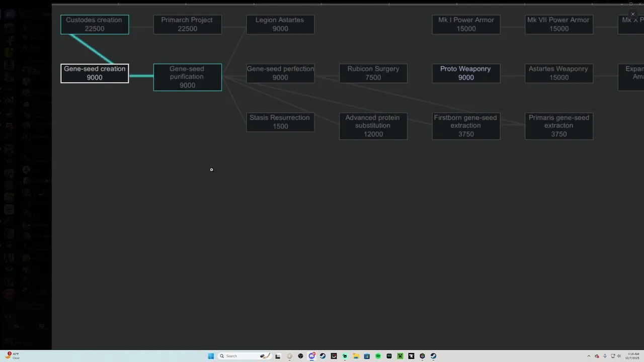
Task: Click the microphone icon in system tray
Action: (605, 356)
